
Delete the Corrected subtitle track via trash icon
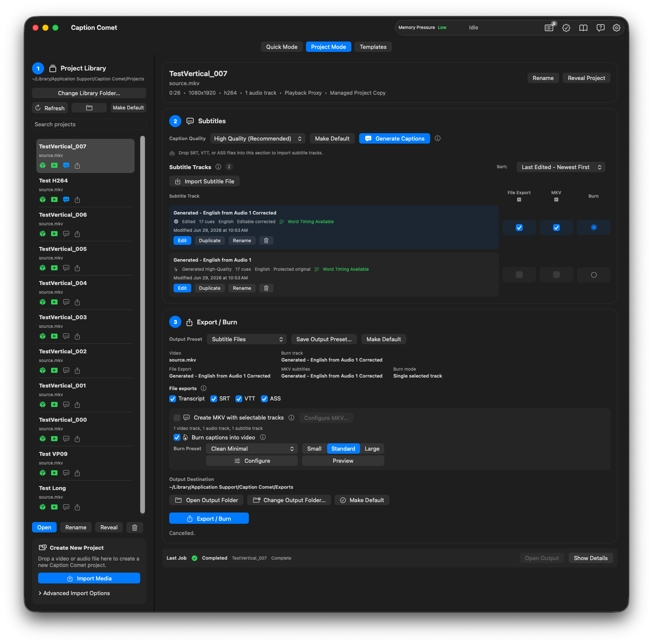tap(266, 240)
